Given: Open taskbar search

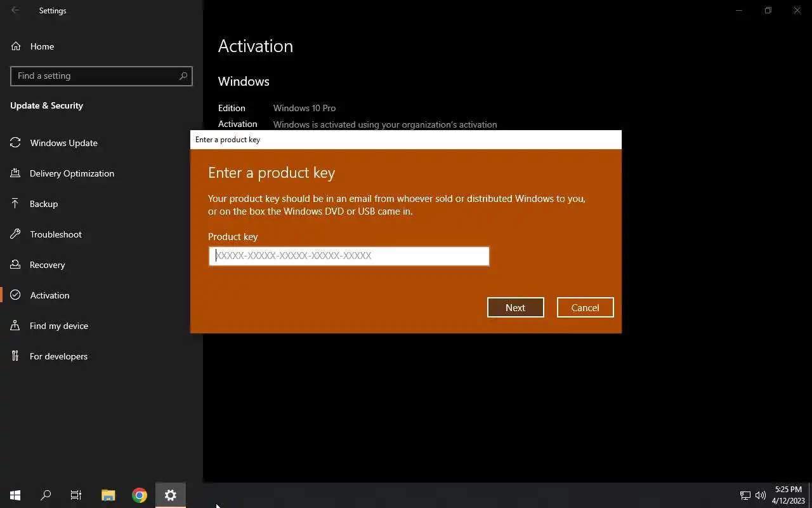Looking at the screenshot, I should [46, 495].
